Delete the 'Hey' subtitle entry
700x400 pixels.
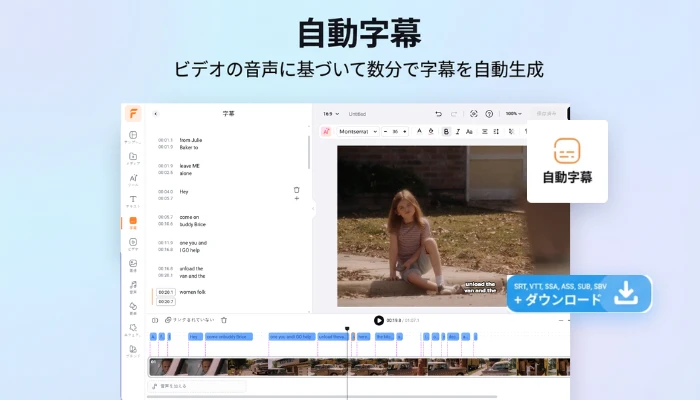pos(296,190)
